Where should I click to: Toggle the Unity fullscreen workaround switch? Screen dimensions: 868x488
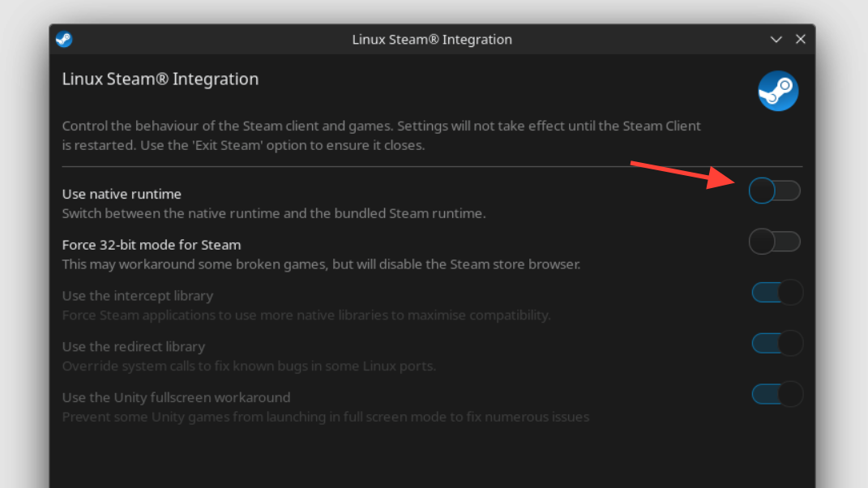point(777,395)
